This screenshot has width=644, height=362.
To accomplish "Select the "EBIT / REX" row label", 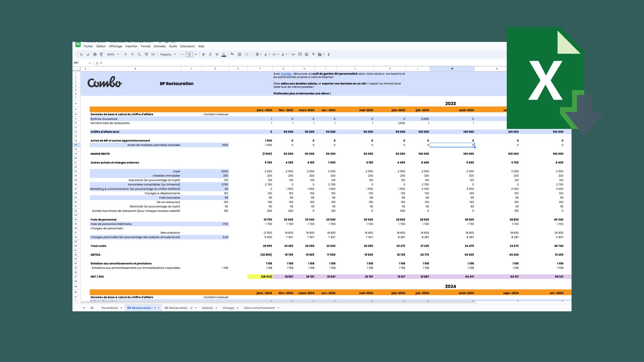I will click(x=97, y=277).
